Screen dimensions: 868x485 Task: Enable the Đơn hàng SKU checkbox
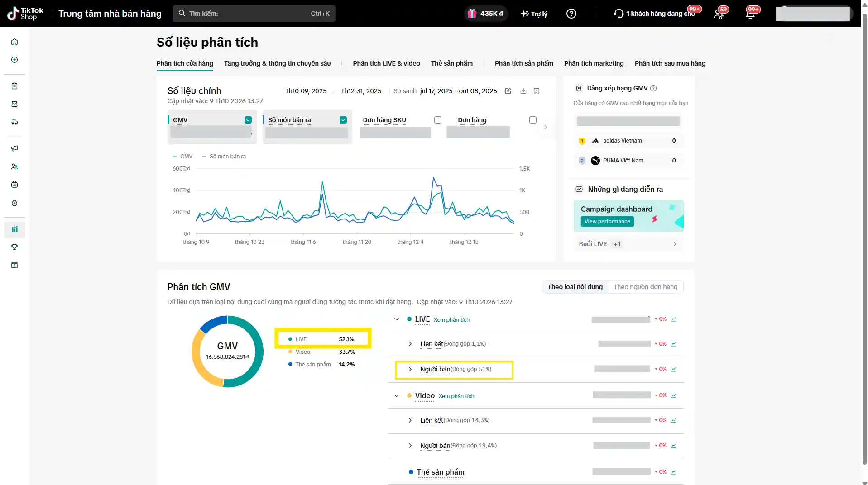(x=438, y=120)
